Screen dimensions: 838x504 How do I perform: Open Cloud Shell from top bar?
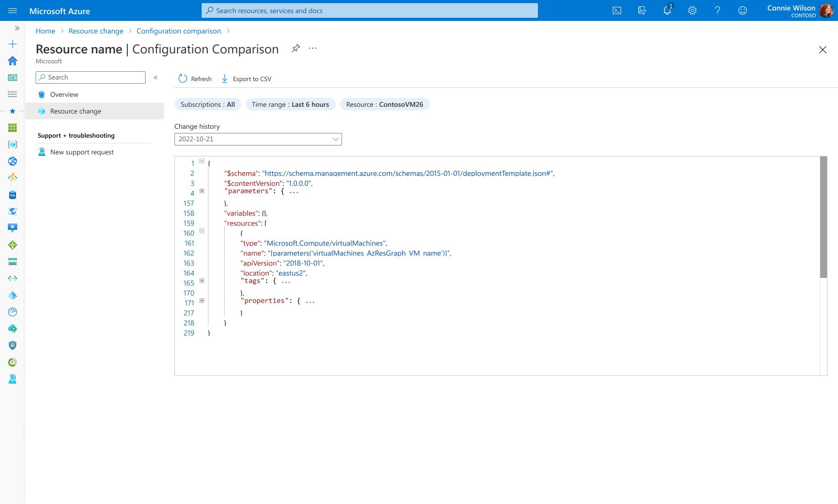coord(617,10)
